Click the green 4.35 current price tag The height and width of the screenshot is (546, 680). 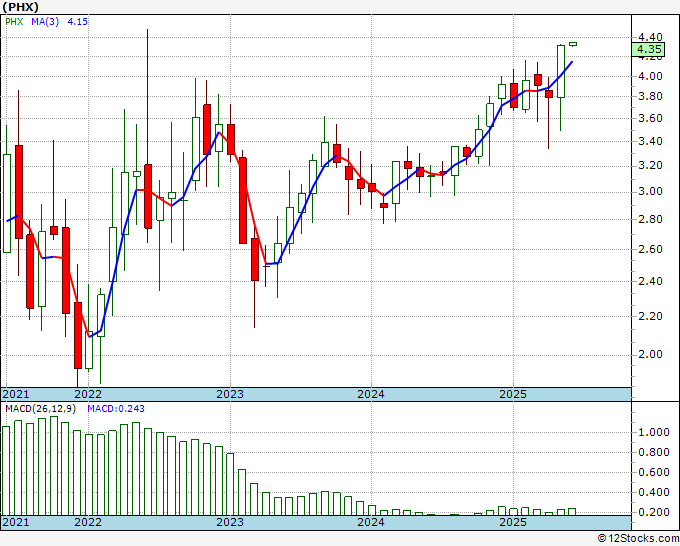(648, 49)
